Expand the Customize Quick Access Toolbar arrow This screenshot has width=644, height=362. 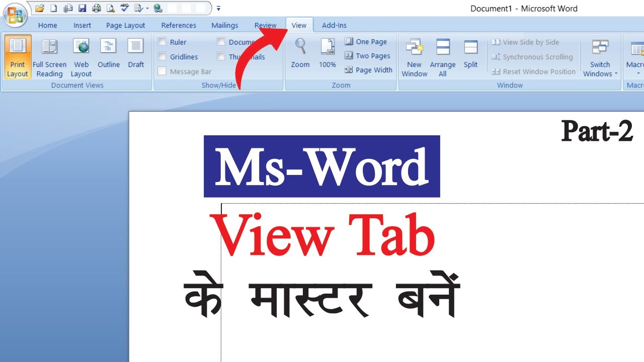[x=218, y=9]
